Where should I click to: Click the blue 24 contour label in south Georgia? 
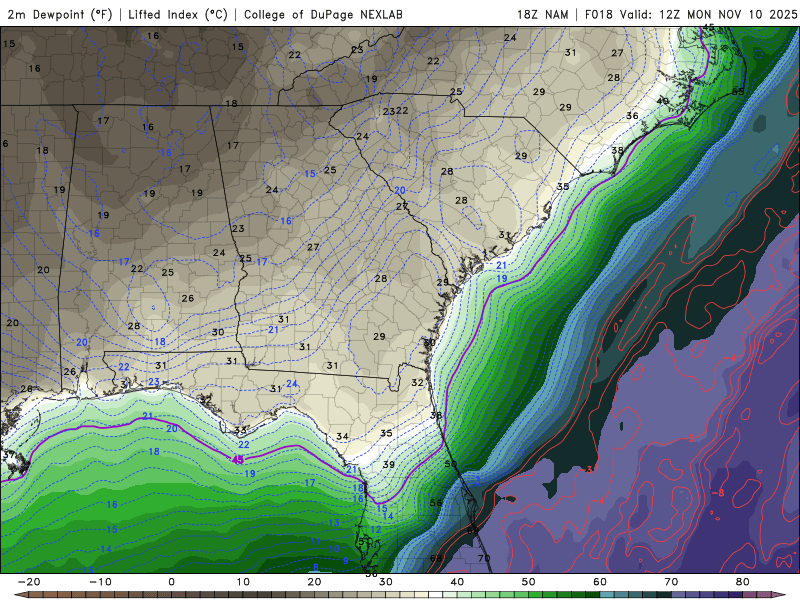[292, 384]
